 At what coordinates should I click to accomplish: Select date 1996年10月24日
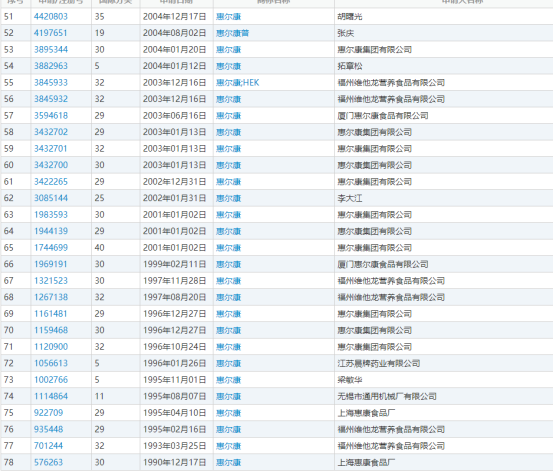click(175, 347)
